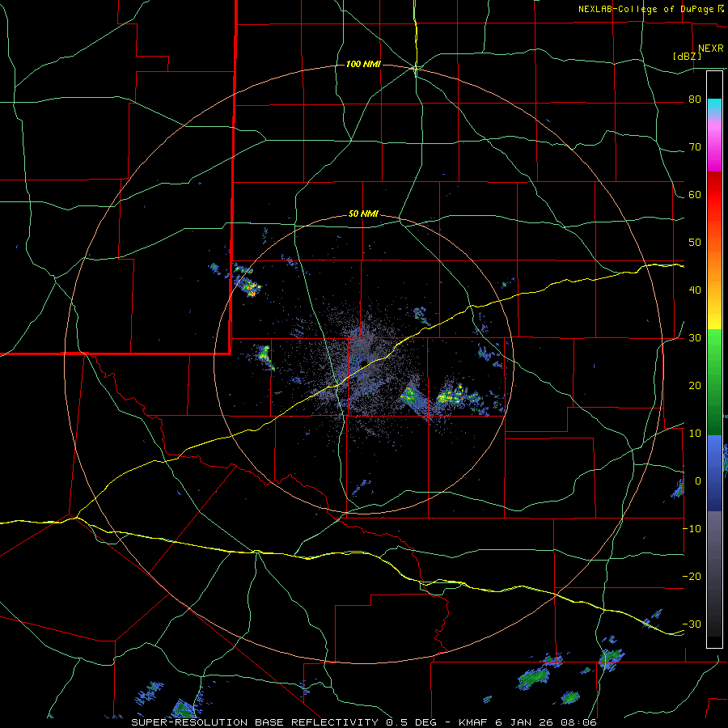The height and width of the screenshot is (728, 728).
Task: Click the [dBZ] units label
Action: coord(687,57)
